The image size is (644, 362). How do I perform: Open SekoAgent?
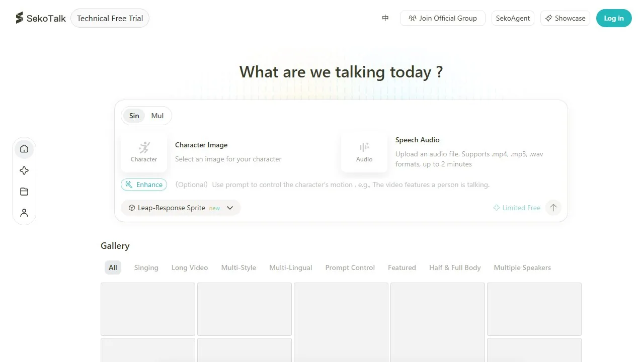tap(513, 18)
